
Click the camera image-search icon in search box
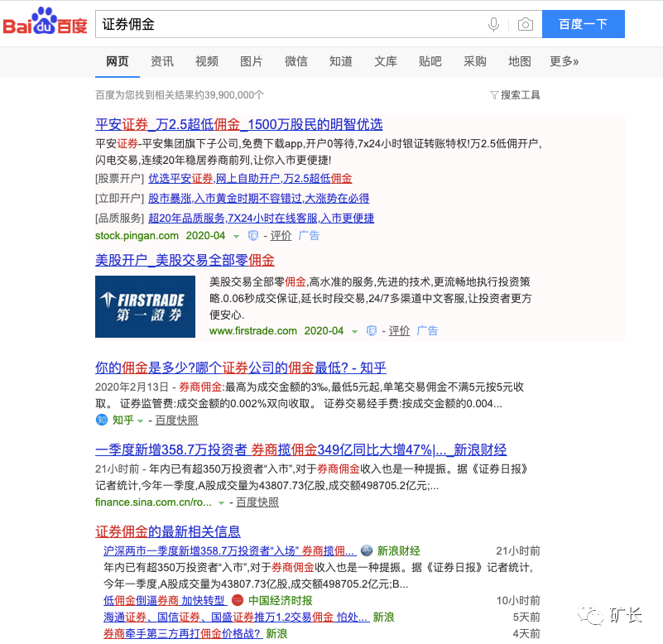pos(524,24)
